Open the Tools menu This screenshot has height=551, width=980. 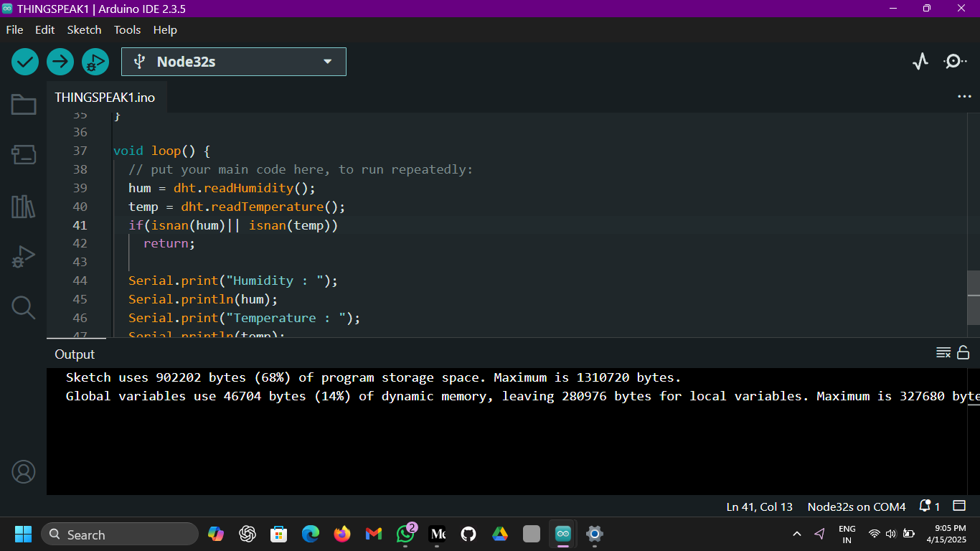127,30
